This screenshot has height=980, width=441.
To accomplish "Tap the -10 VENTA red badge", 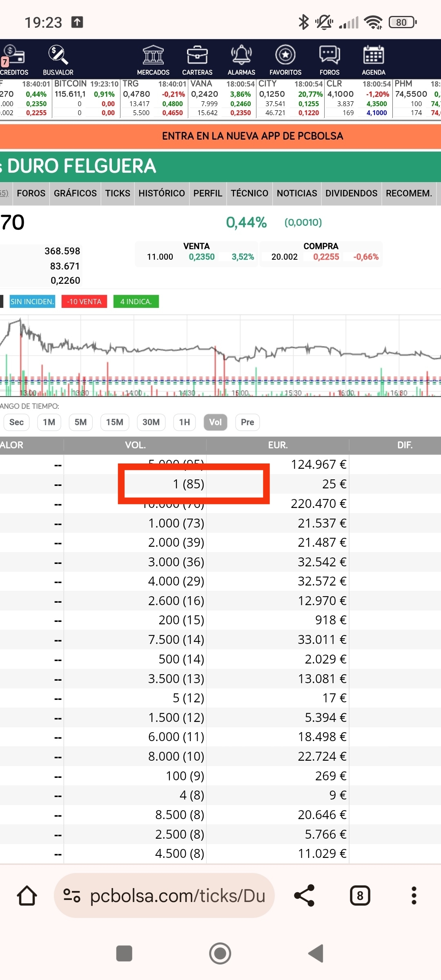I will pyautogui.click(x=84, y=301).
